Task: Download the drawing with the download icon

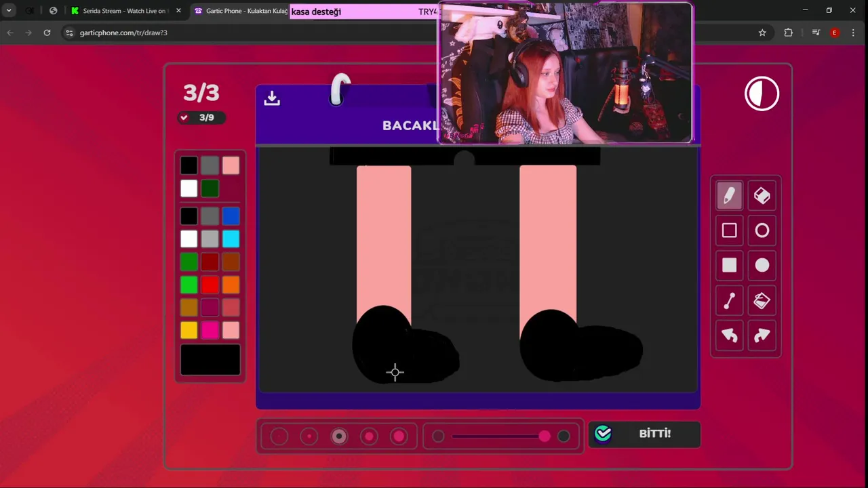Action: pyautogui.click(x=272, y=98)
